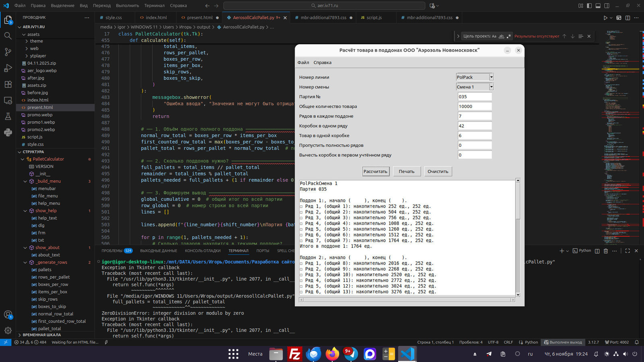
Task: Toggle the bottom panel layout button
Action: [x=598, y=6]
